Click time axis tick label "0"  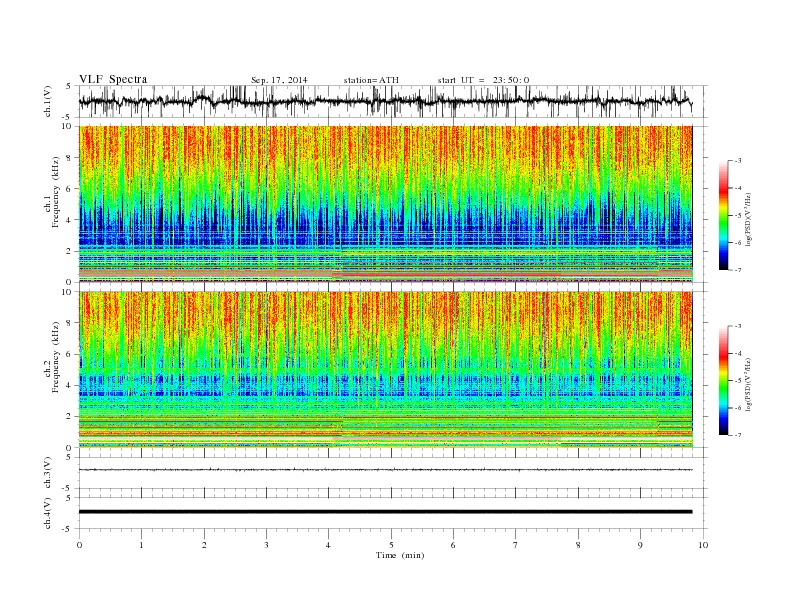point(79,545)
